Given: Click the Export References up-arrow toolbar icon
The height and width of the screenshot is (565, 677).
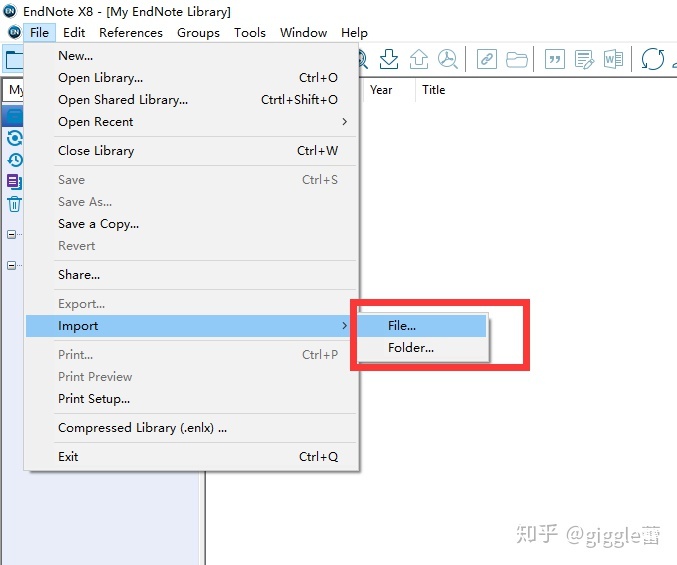Looking at the screenshot, I should pyautogui.click(x=418, y=59).
